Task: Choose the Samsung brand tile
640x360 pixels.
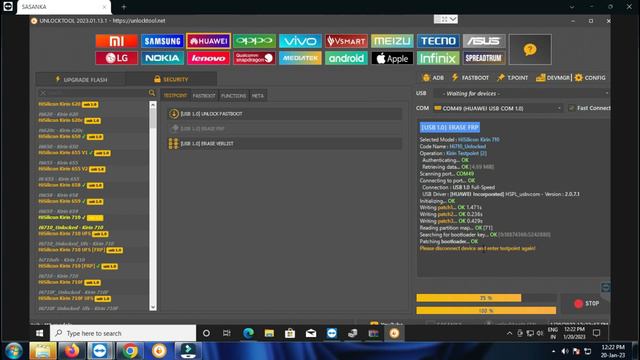Action: (x=162, y=41)
